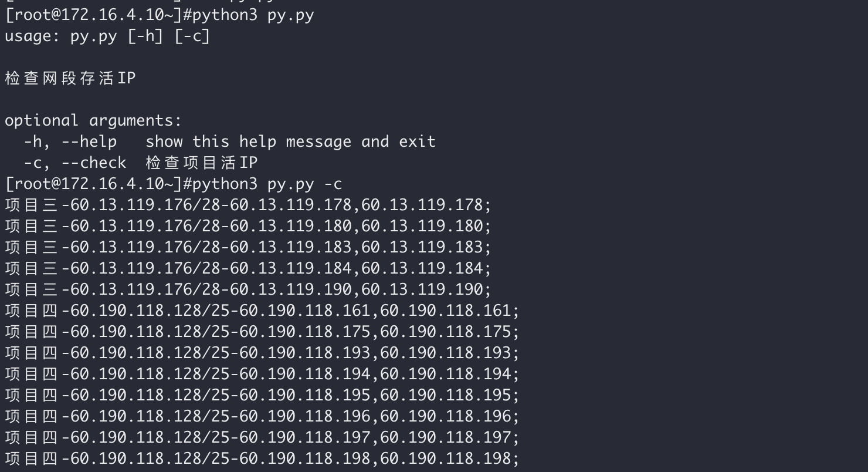Click the output line ending 60.190.118.193

coord(262,353)
